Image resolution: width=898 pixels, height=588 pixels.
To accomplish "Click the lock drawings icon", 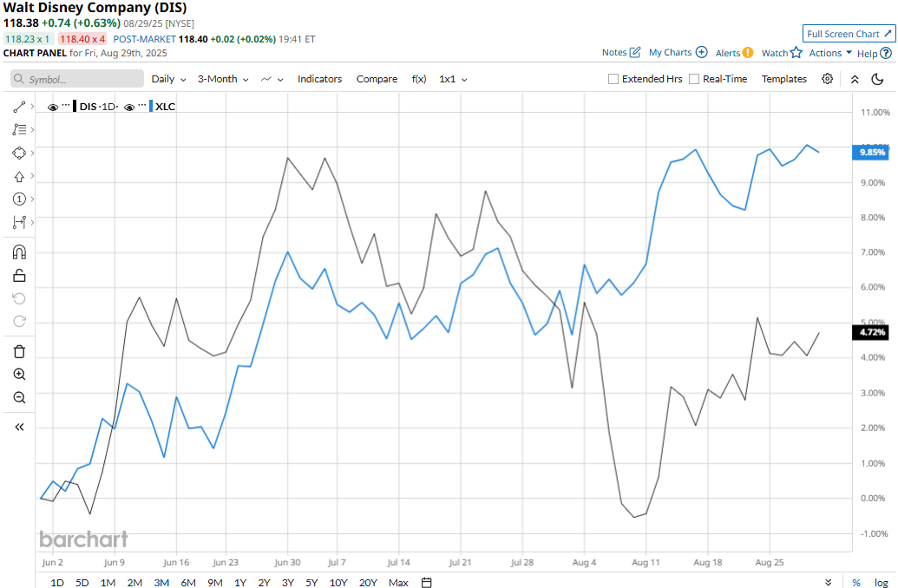I will [x=19, y=276].
